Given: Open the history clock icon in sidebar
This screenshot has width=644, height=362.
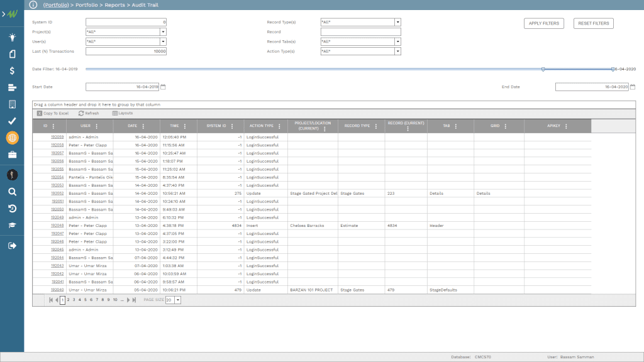Looking at the screenshot, I should [12, 209].
